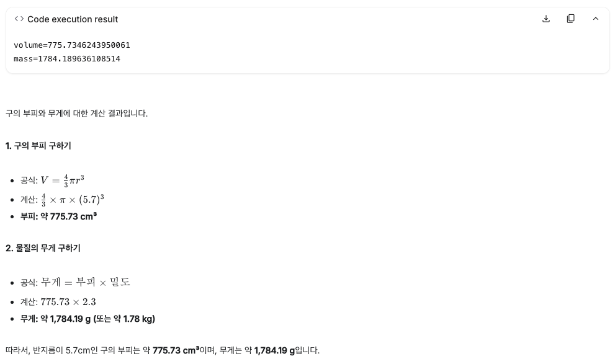
Task: Click the copy icon for code output
Action: click(x=571, y=19)
